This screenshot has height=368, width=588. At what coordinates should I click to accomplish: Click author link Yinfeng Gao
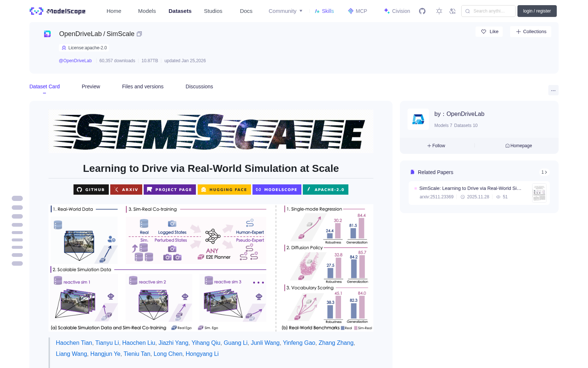(x=299, y=343)
